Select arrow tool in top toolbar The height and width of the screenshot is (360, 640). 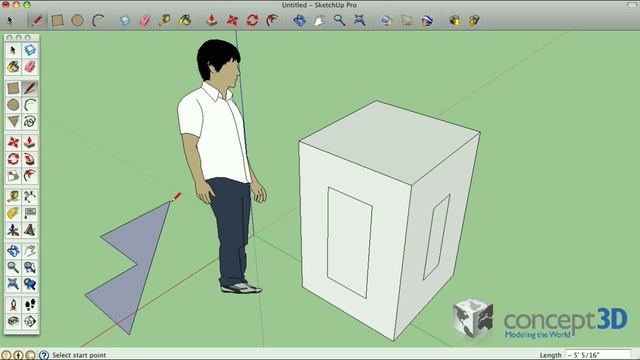10,20
